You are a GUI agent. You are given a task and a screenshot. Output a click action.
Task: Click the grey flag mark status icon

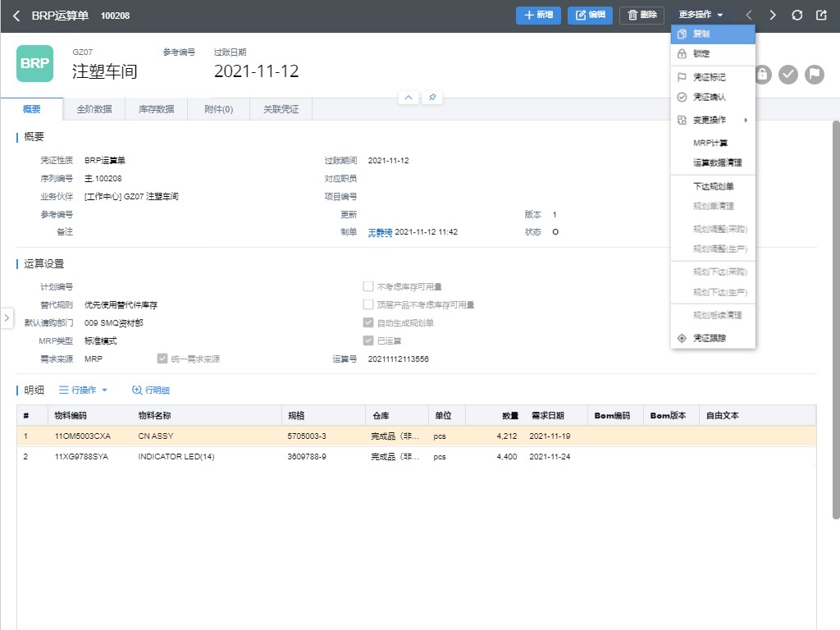815,74
